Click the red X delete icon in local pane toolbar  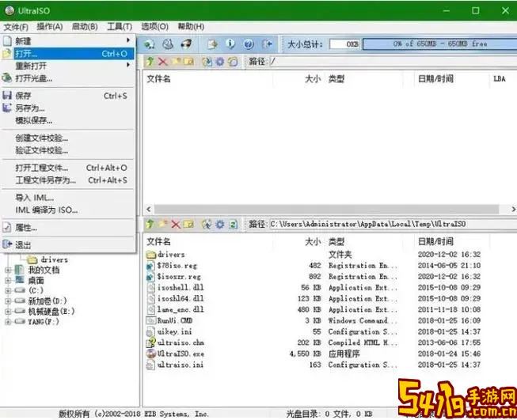click(176, 225)
